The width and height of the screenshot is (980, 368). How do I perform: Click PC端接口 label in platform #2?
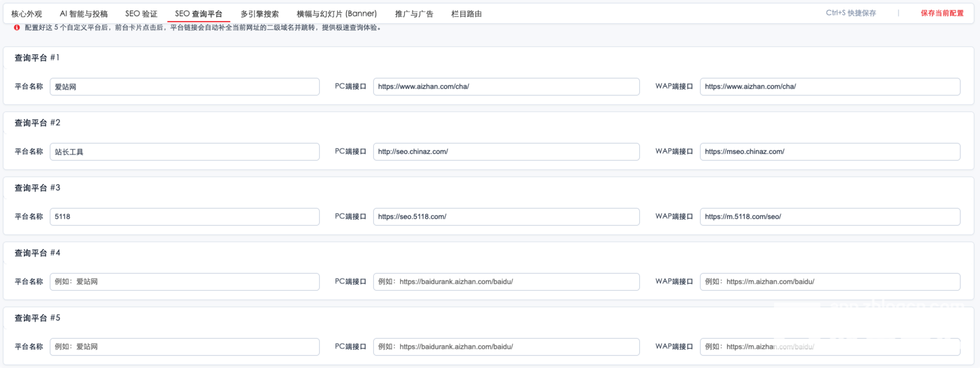point(351,152)
